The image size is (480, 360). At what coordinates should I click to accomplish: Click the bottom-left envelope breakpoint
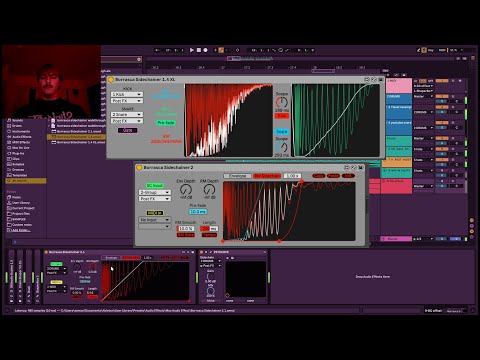tap(223, 241)
